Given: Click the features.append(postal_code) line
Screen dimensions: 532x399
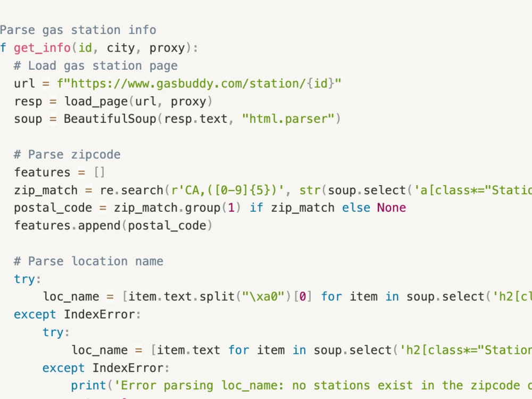Looking at the screenshot, I should 113,226.
